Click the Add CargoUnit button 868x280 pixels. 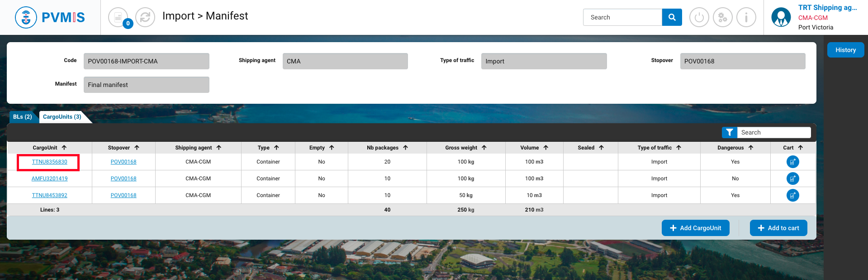tap(695, 228)
